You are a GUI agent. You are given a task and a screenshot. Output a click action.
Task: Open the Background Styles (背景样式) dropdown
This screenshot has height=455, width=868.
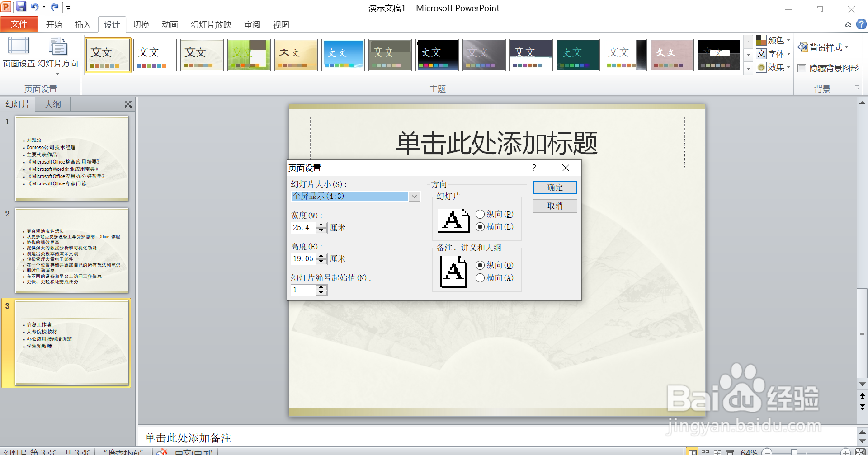[x=823, y=47]
